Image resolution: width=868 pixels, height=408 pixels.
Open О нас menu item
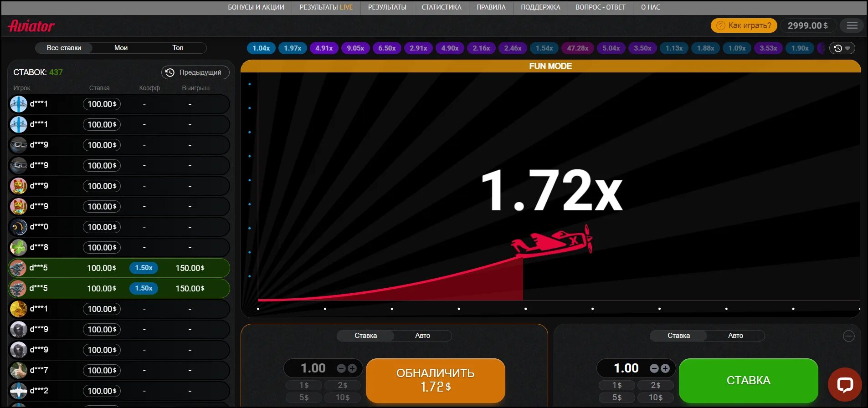[x=650, y=7]
